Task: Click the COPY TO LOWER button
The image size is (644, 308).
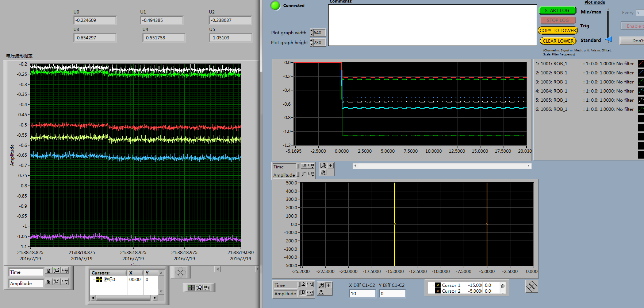Action: tap(557, 31)
